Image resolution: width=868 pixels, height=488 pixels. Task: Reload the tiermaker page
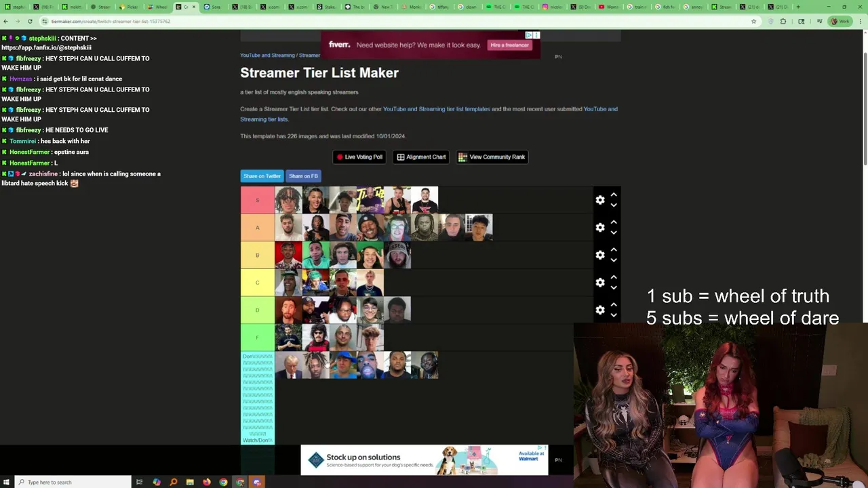click(x=30, y=21)
